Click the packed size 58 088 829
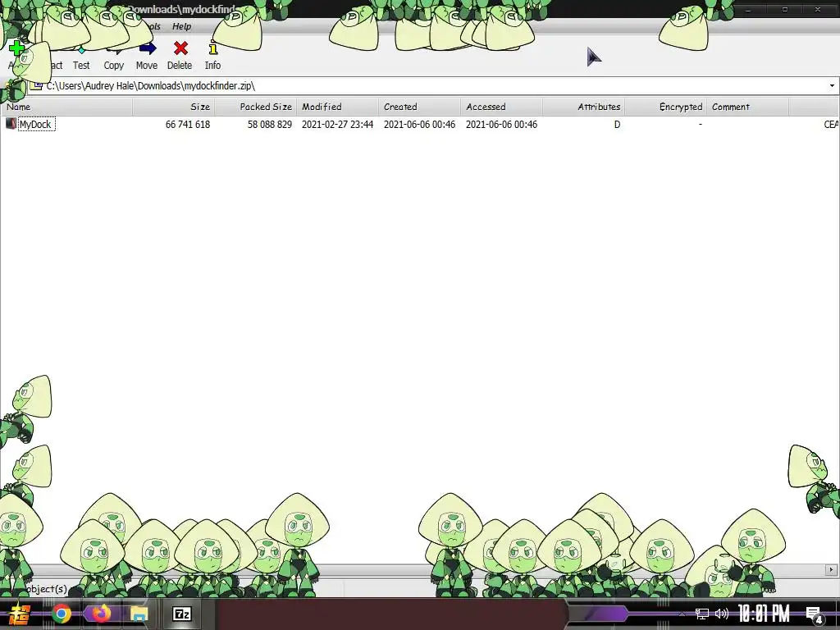This screenshot has height=630, width=840. tap(269, 125)
